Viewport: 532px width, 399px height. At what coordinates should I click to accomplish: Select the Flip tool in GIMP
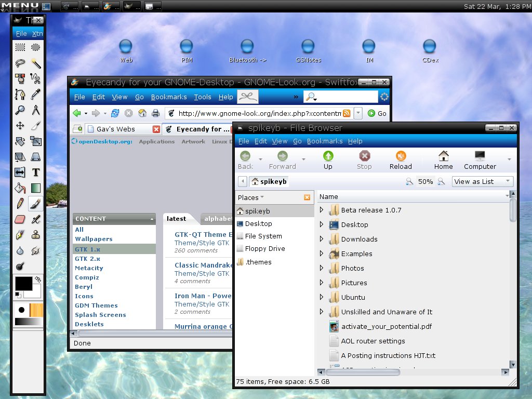20,172
